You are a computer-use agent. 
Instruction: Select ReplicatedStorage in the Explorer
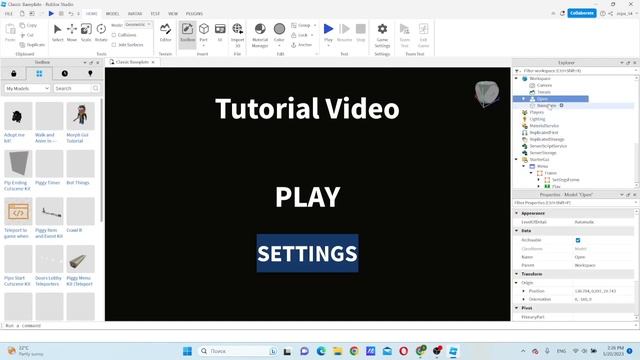pos(547,139)
